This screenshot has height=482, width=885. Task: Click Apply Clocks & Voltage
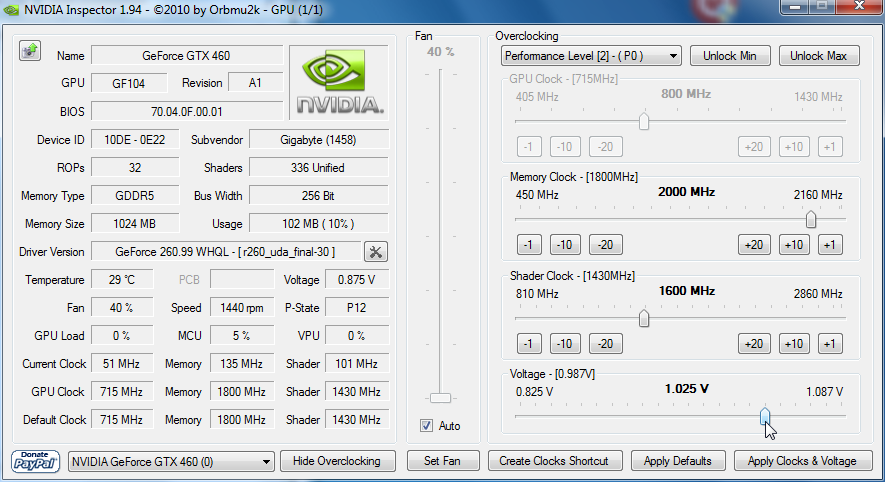[802, 461]
